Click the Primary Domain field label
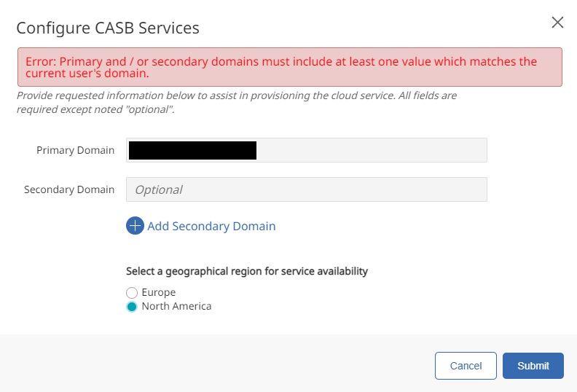Screen dimensions: 577x392 75,150
